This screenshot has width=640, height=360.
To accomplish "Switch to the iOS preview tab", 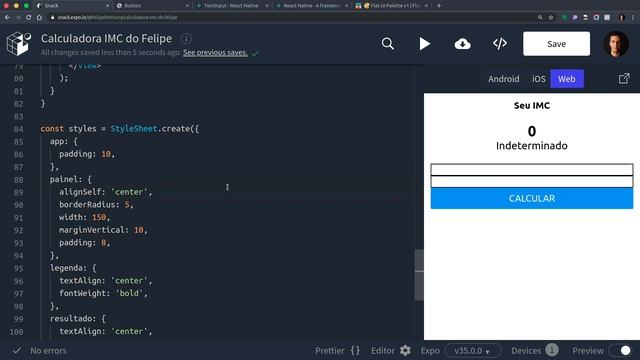I will [x=538, y=79].
